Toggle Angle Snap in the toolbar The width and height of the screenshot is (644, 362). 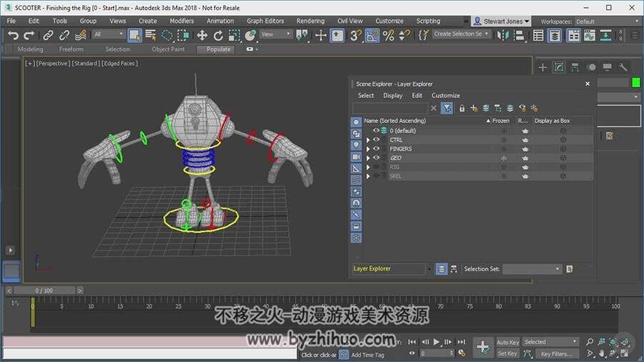(x=371, y=36)
